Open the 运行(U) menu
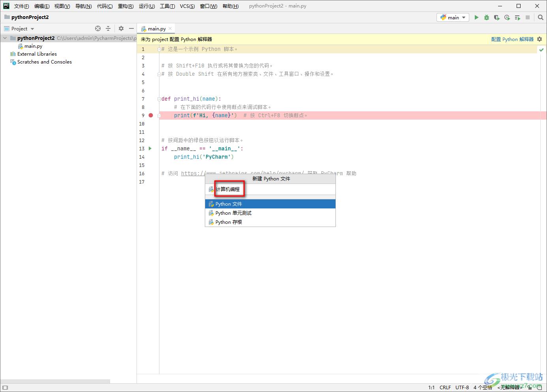 tap(147, 6)
